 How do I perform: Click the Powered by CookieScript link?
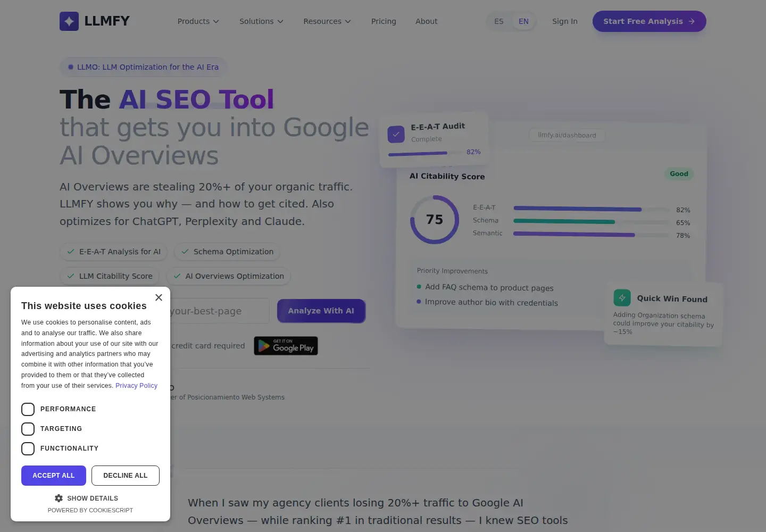(x=90, y=510)
